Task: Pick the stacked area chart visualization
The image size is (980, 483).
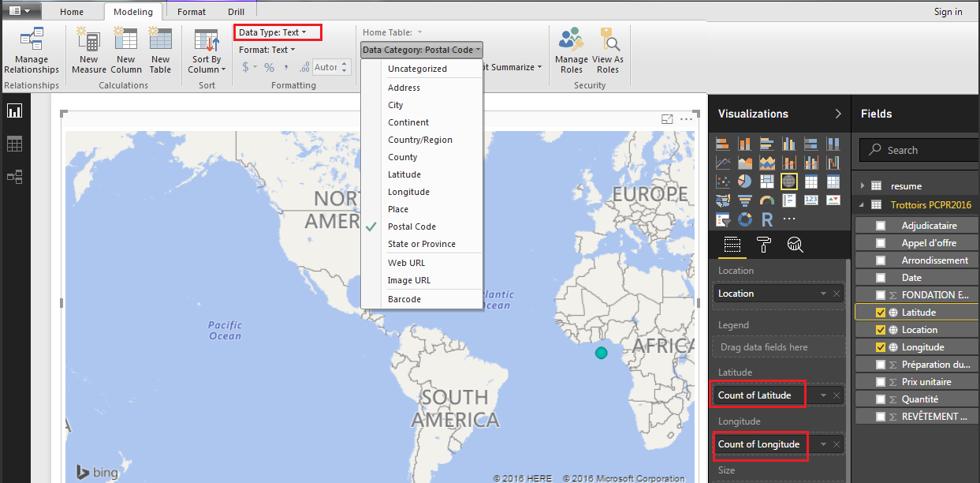Action: (766, 163)
